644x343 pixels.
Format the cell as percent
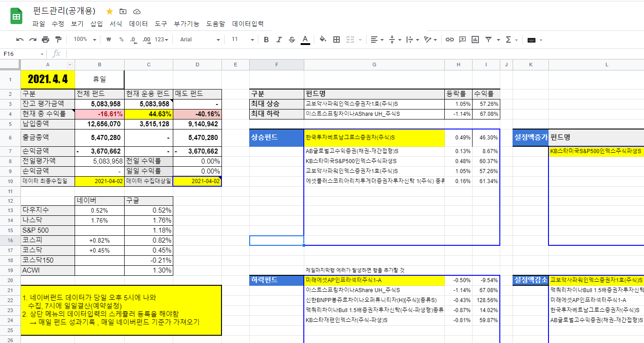(121, 40)
